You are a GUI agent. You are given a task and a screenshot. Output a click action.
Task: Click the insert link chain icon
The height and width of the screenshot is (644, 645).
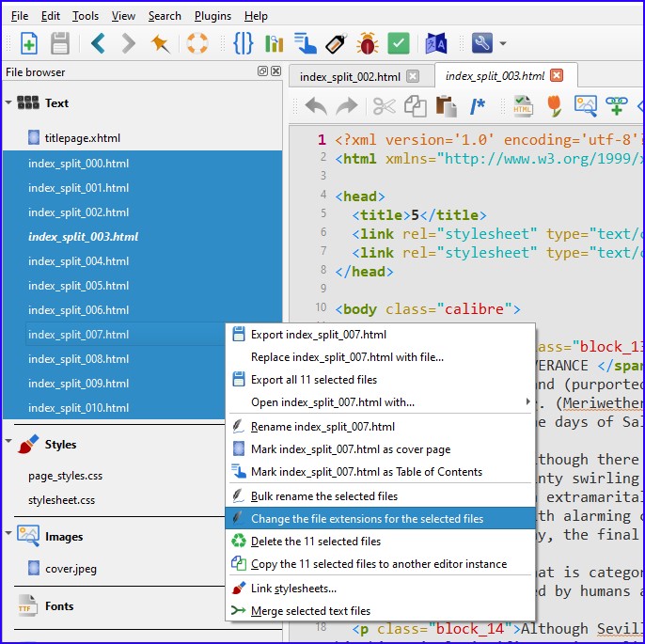click(x=616, y=106)
